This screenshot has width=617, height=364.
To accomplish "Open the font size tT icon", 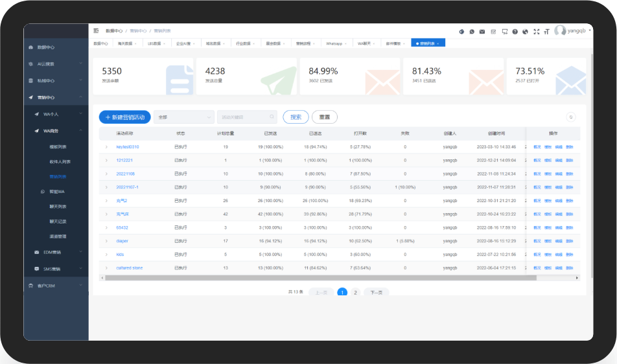I will [x=546, y=32].
